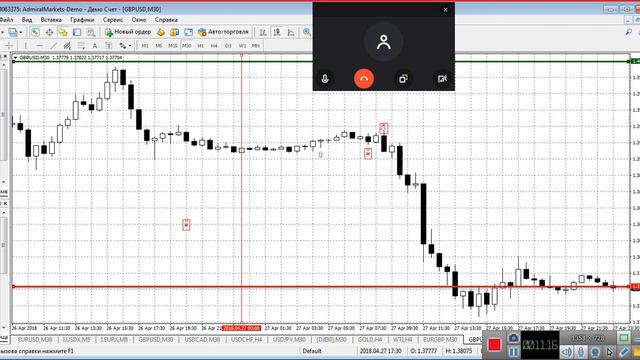
Task: Stop recording with the red square
Action: (x=494, y=345)
